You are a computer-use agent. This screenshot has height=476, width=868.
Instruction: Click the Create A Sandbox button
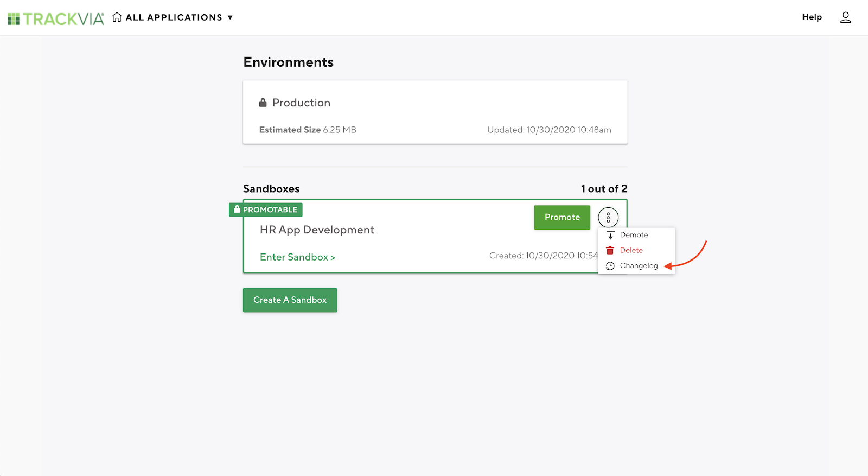[x=290, y=300]
